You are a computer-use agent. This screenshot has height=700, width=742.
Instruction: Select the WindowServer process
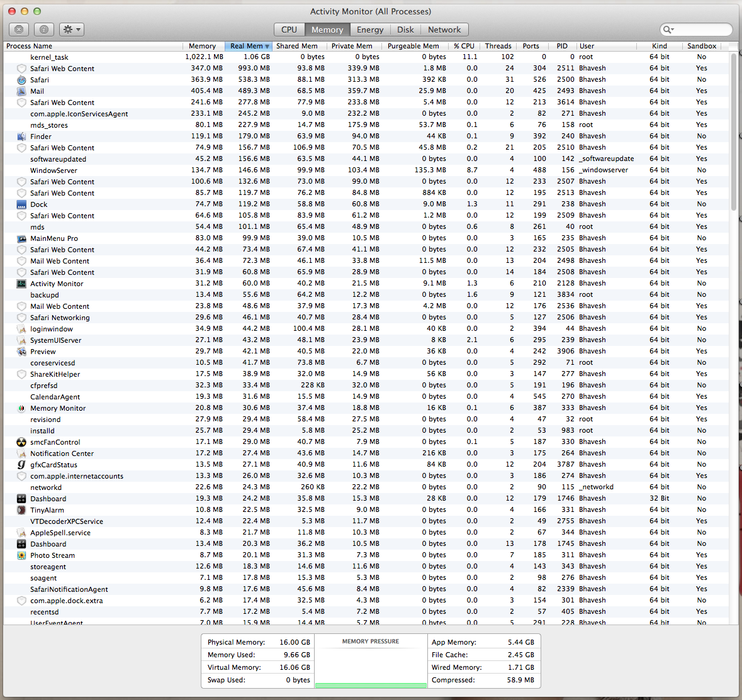click(366, 170)
